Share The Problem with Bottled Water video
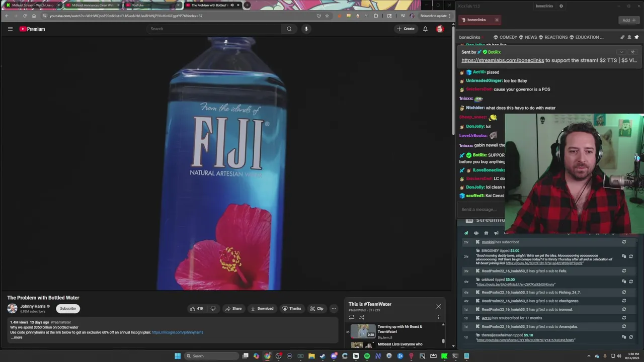This screenshot has height=362, width=644. pyautogui.click(x=233, y=309)
